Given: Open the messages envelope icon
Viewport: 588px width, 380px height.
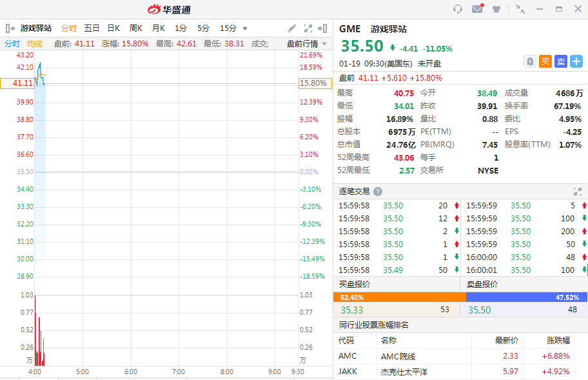Looking at the screenshot, I should (x=477, y=9).
